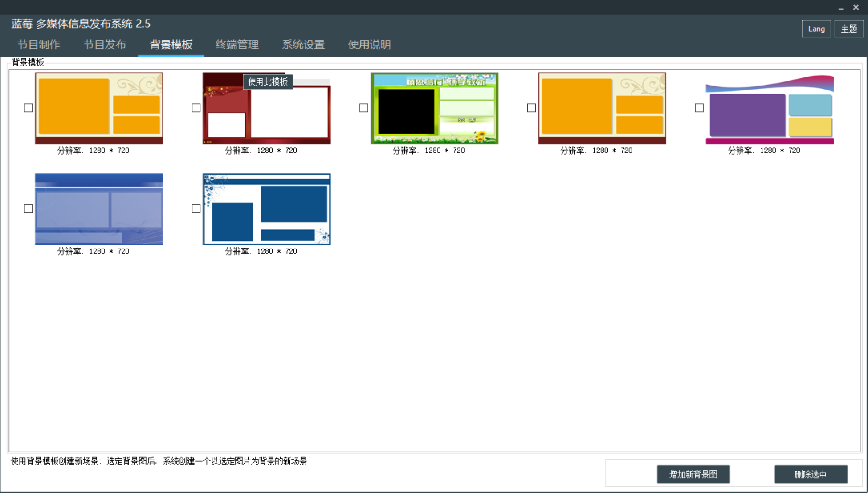Image resolution: width=868 pixels, height=493 pixels.
Task: Click the 使用此模板 tooltip button
Action: coord(268,81)
